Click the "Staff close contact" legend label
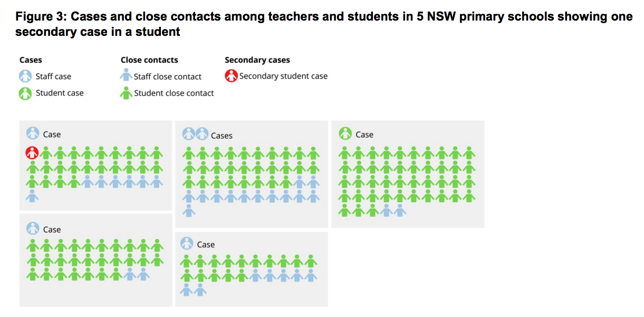 click(167, 77)
